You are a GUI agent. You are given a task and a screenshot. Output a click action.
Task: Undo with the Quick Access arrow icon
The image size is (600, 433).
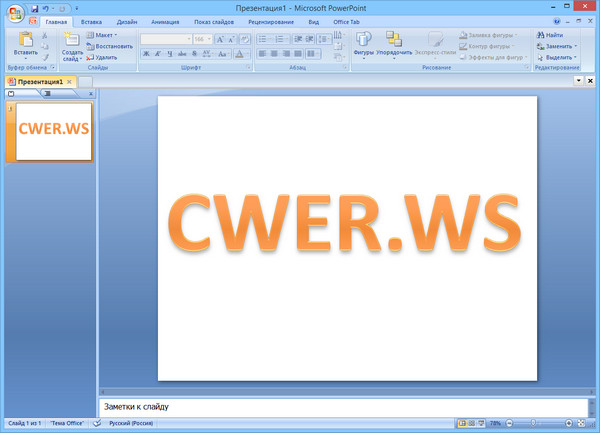click(x=46, y=8)
